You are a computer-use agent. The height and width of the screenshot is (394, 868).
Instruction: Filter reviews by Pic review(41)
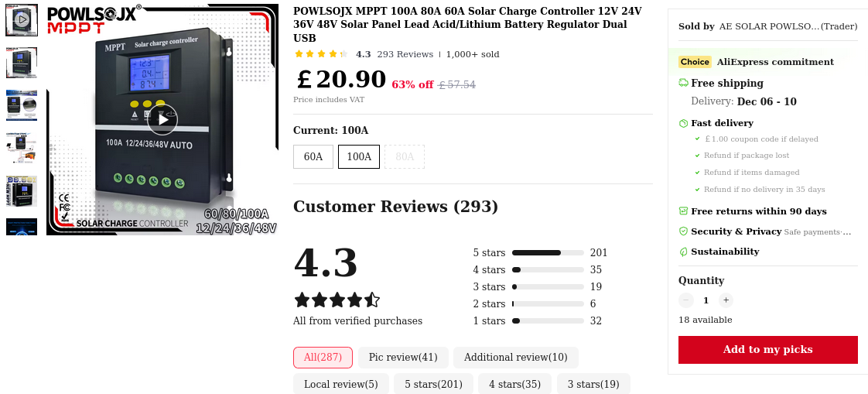[x=403, y=358]
